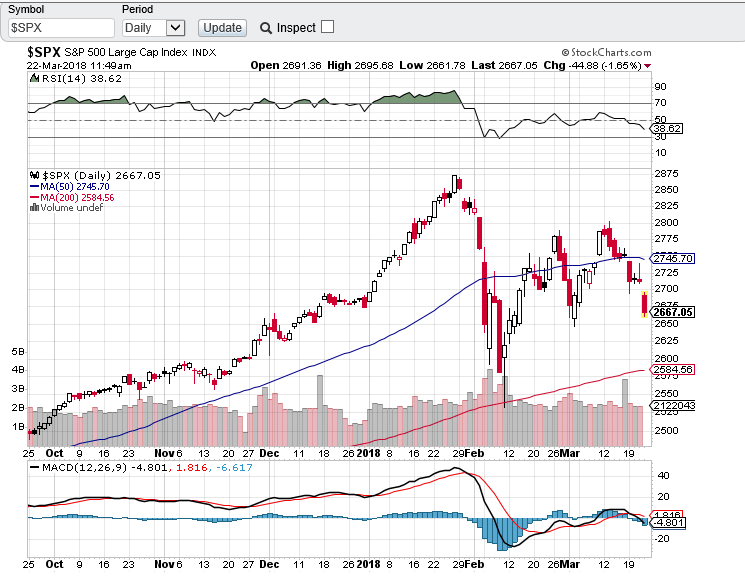Click the 2875 price axis label
Screen dimensions: 745x578
point(667,174)
